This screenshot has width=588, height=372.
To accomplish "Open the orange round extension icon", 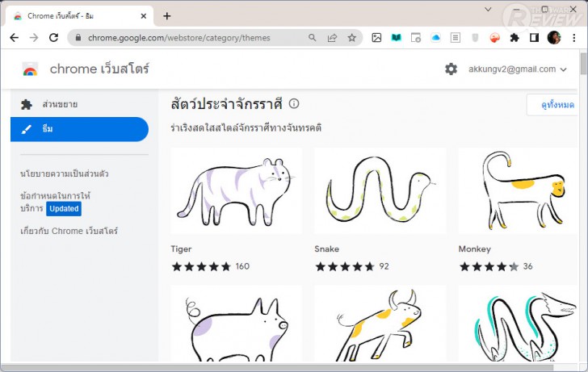I will [494, 37].
